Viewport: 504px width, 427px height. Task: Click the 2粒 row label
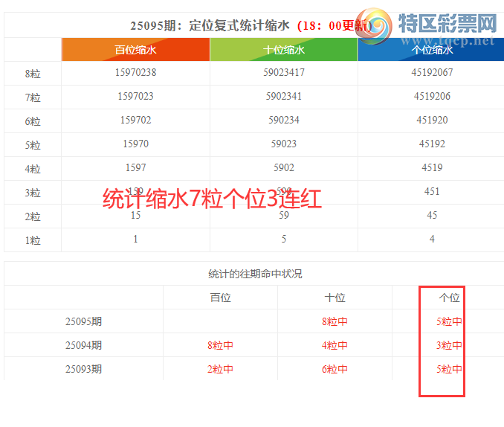tap(33, 216)
